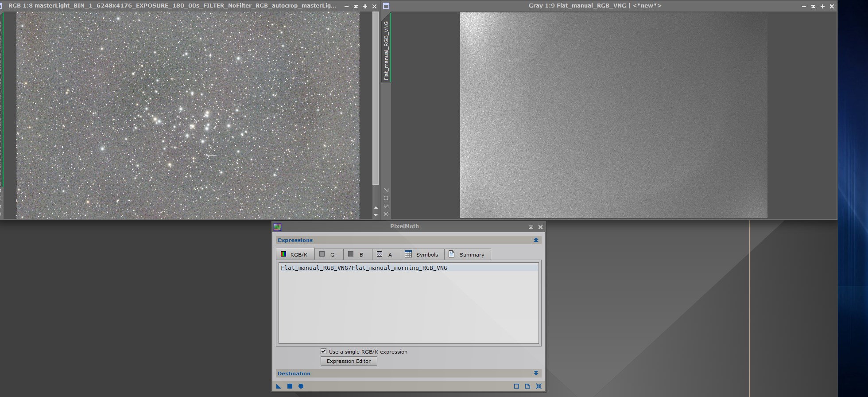Click the circular target icon in Flat_manual sidebar

386,214
